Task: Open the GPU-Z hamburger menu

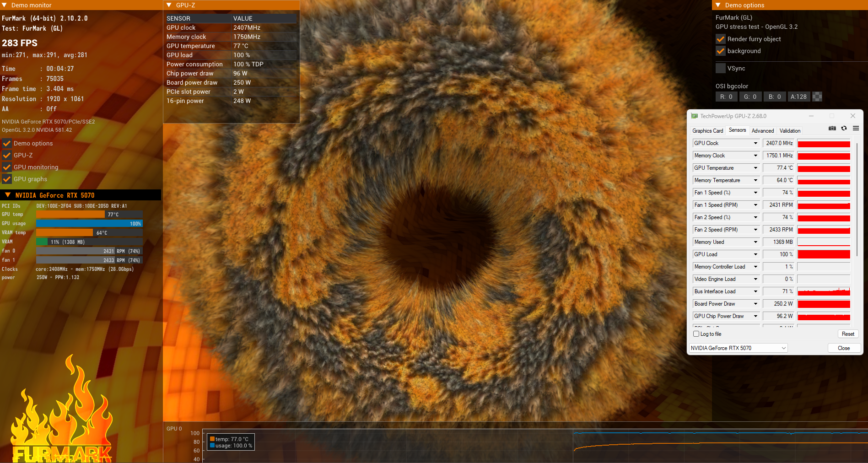Action: point(856,129)
